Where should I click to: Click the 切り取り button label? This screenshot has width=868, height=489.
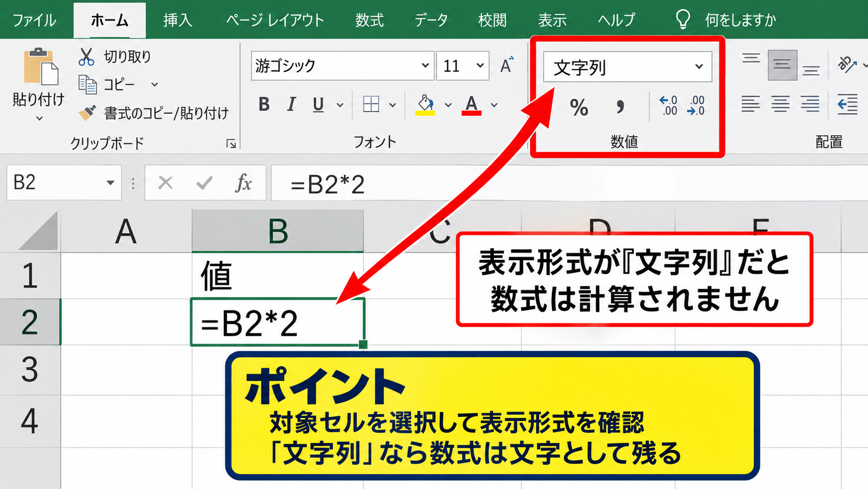127,57
